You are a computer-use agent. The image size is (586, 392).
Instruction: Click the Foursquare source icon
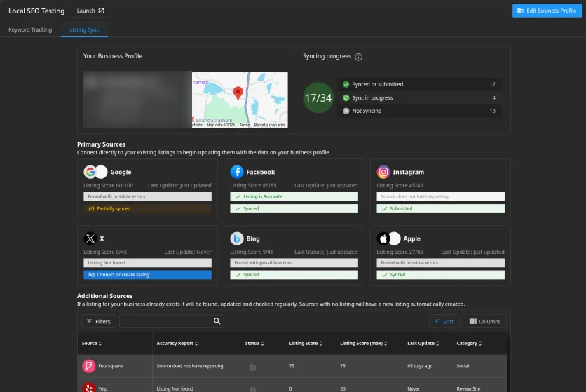click(88, 366)
